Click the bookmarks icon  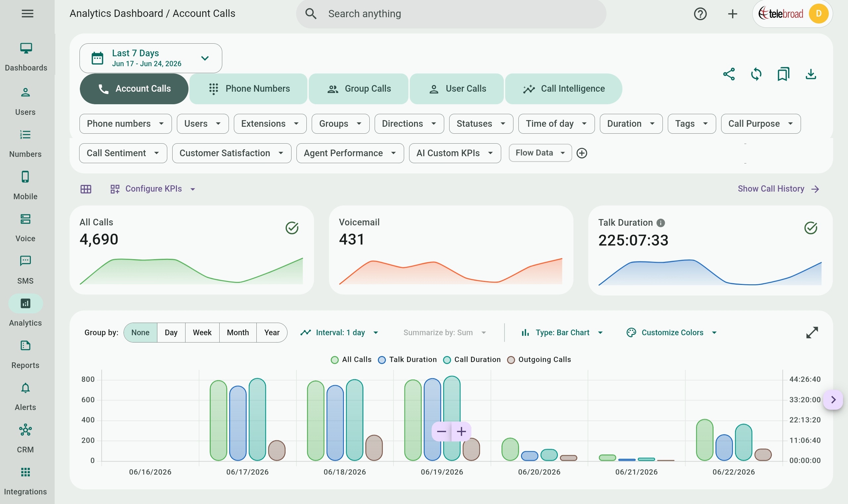coord(783,74)
